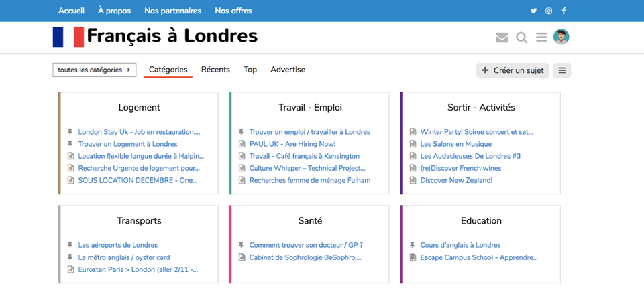This screenshot has height=290, width=644.
Task: Open the Twitter profile icon
Action: coord(533,11)
